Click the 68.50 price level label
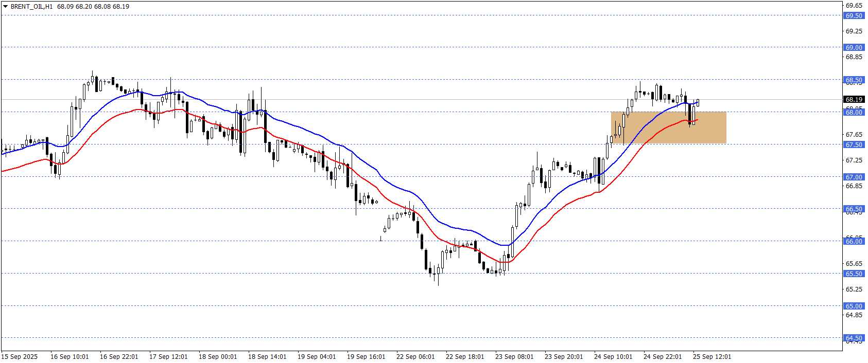 (x=854, y=80)
